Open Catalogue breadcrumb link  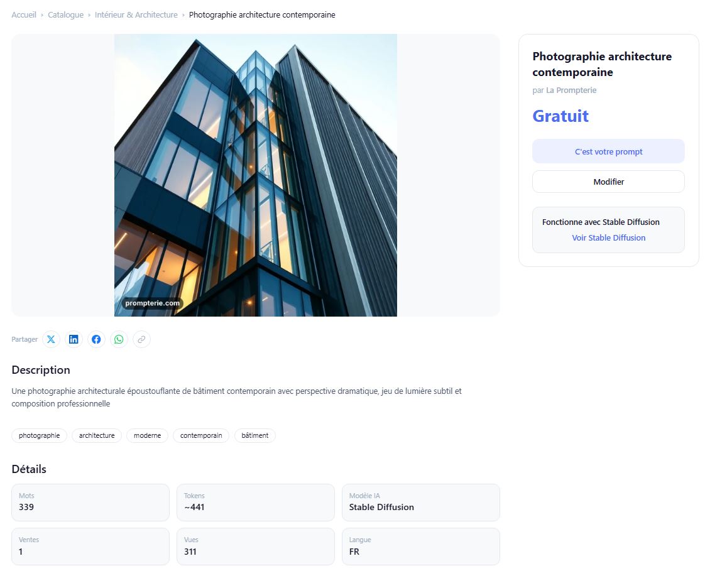click(x=65, y=15)
